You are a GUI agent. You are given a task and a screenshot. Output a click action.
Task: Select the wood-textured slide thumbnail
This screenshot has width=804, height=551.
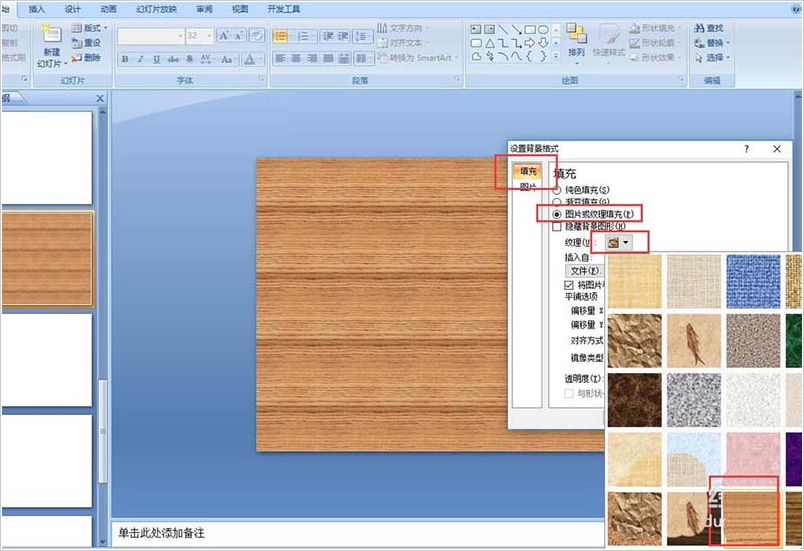pyautogui.click(x=47, y=259)
